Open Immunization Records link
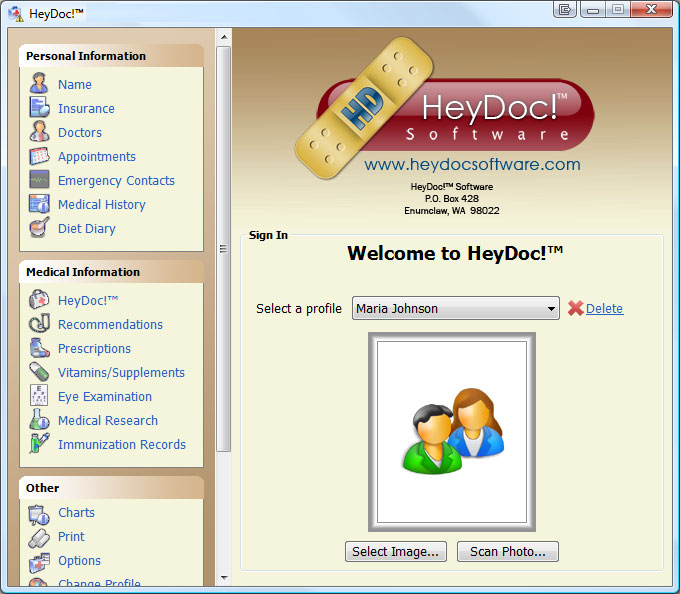This screenshot has width=680, height=594. point(122,444)
